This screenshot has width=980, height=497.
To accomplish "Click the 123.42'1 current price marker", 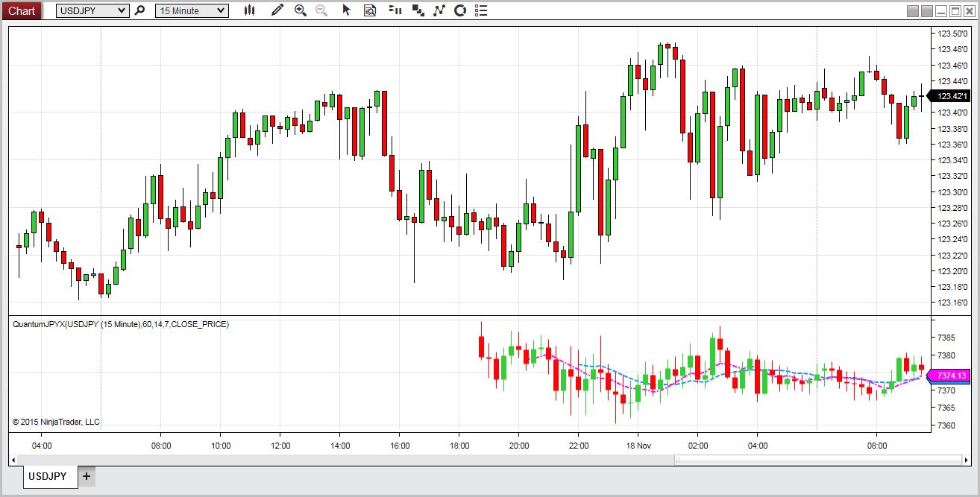I will pyautogui.click(x=949, y=96).
